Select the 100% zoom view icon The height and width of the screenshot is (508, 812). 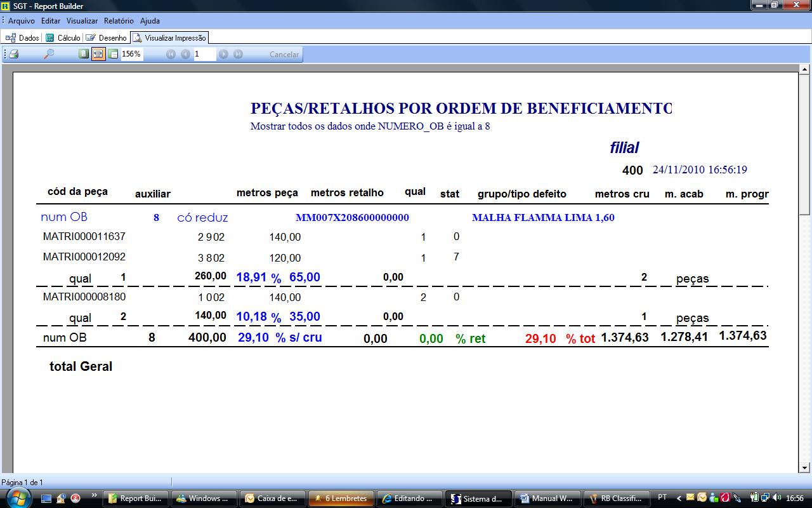pyautogui.click(x=113, y=55)
